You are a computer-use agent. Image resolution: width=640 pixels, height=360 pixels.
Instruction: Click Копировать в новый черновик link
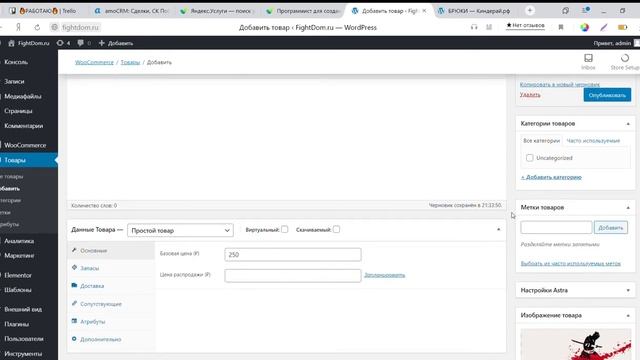[560, 84]
